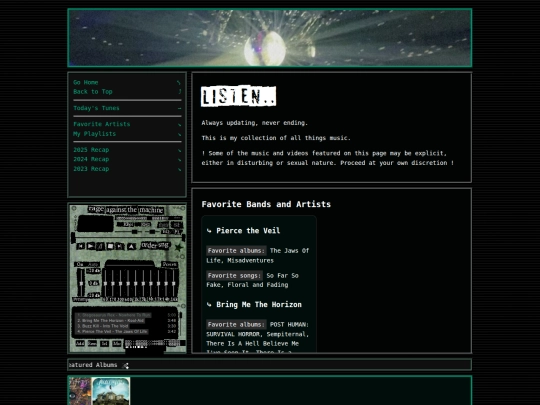Click the icon beside Featured Albums text
Screen dimensions: 540x405
click(126, 365)
